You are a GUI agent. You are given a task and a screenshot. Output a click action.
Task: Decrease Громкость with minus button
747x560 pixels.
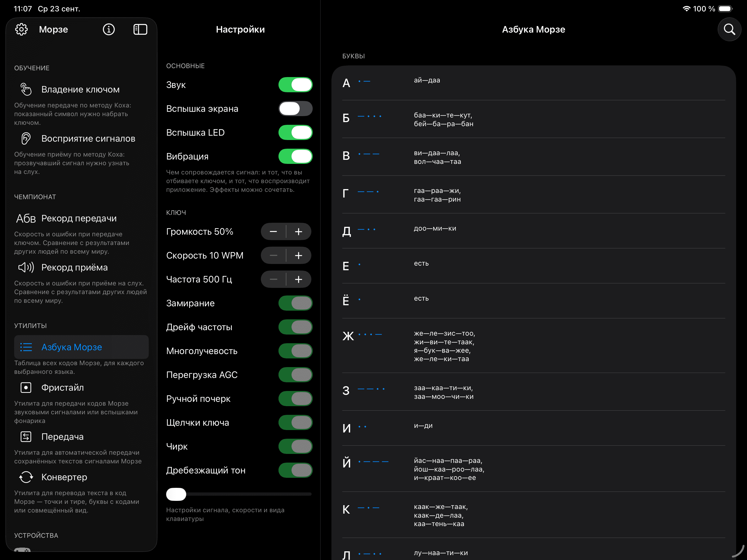(274, 231)
